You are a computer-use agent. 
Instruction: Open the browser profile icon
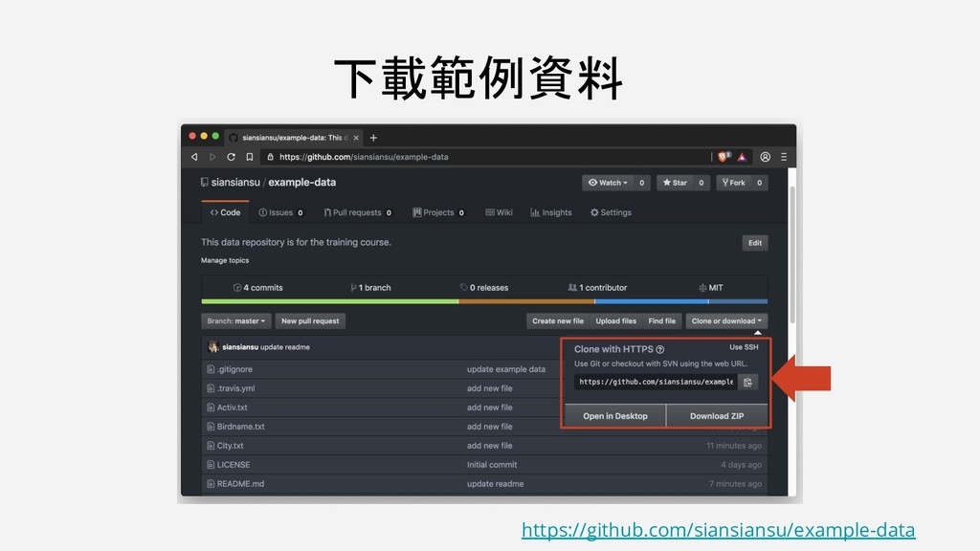pos(765,157)
